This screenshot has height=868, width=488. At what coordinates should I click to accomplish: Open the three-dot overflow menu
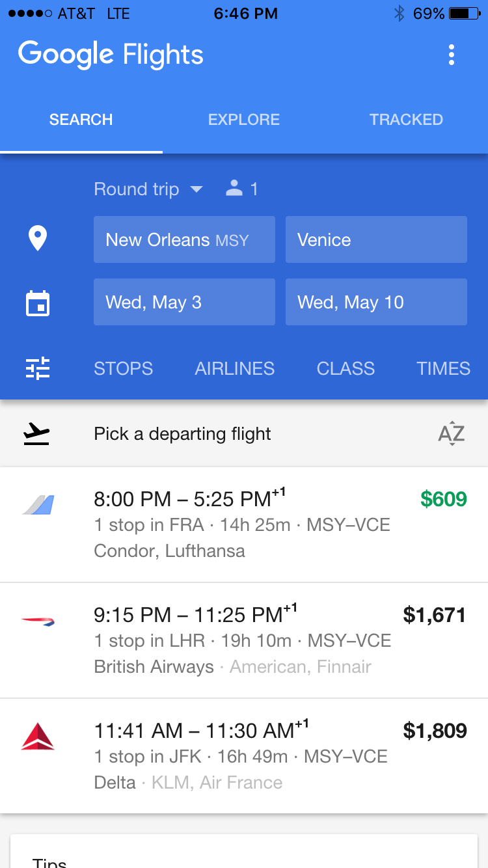click(452, 55)
